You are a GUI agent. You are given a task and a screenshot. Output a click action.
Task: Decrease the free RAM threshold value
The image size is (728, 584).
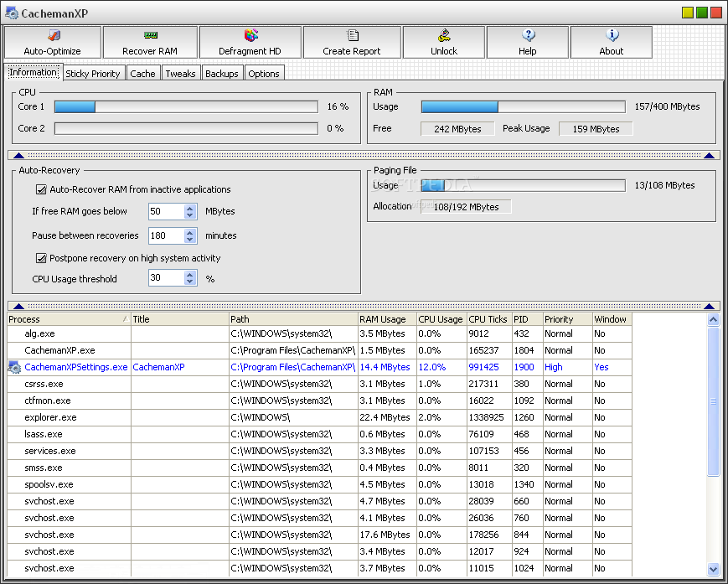(x=189, y=215)
